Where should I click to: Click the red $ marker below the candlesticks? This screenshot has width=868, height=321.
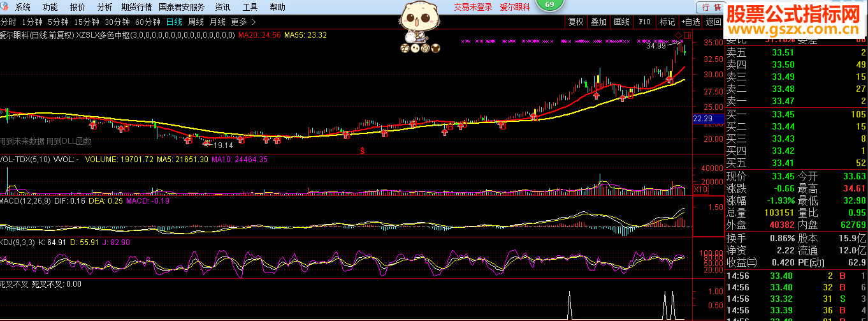pyautogui.click(x=363, y=151)
